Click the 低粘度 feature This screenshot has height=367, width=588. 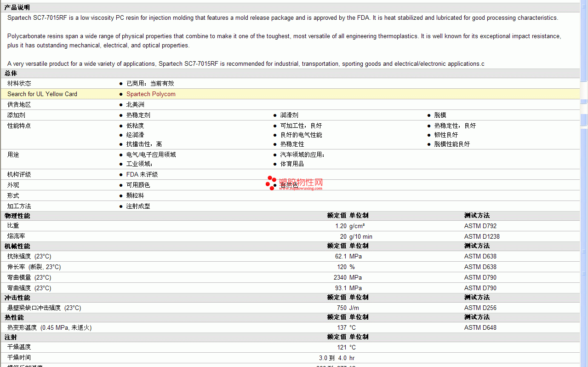[135, 126]
